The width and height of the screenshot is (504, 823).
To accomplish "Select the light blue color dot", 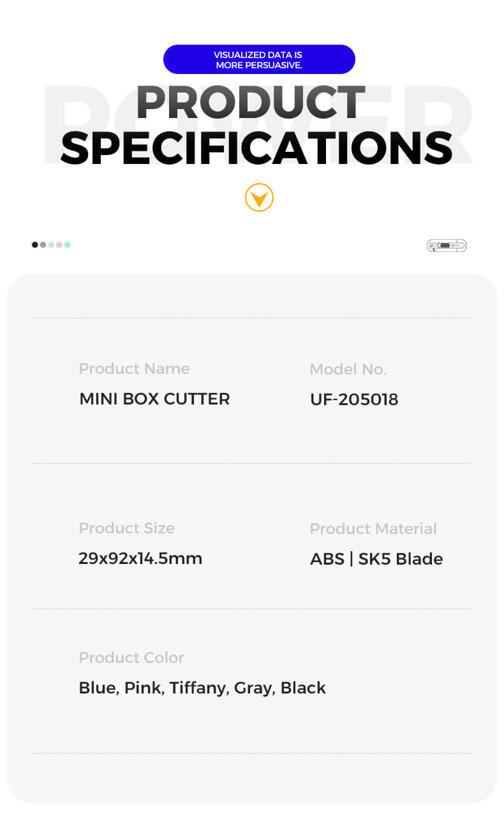I will pos(51,244).
